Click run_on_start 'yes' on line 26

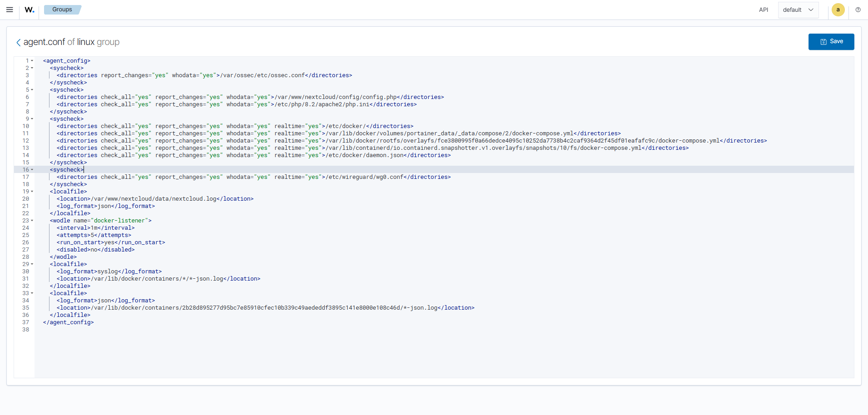click(x=109, y=242)
